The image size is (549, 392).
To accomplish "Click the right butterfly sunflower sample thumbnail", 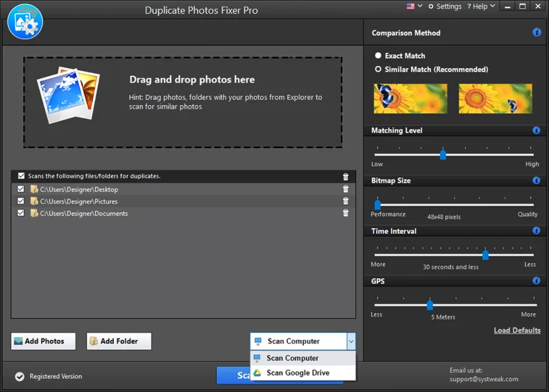I will [495, 98].
